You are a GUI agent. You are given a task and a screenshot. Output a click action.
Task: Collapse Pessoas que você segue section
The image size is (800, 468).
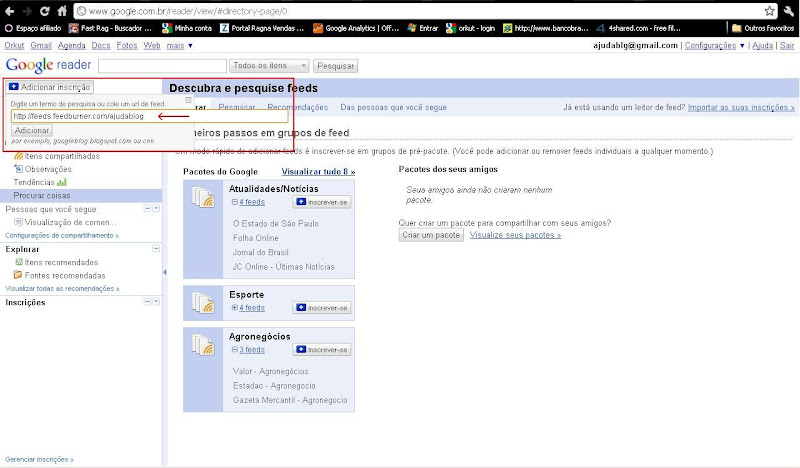147,208
